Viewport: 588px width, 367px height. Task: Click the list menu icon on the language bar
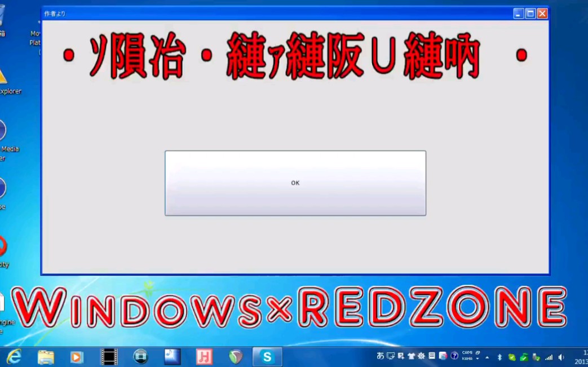432,356
